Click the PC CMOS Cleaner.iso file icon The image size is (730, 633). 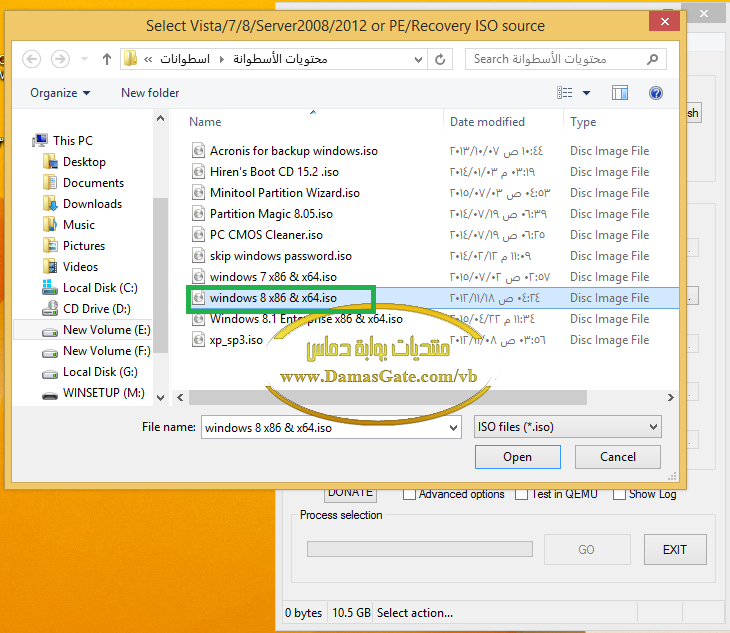coord(198,235)
